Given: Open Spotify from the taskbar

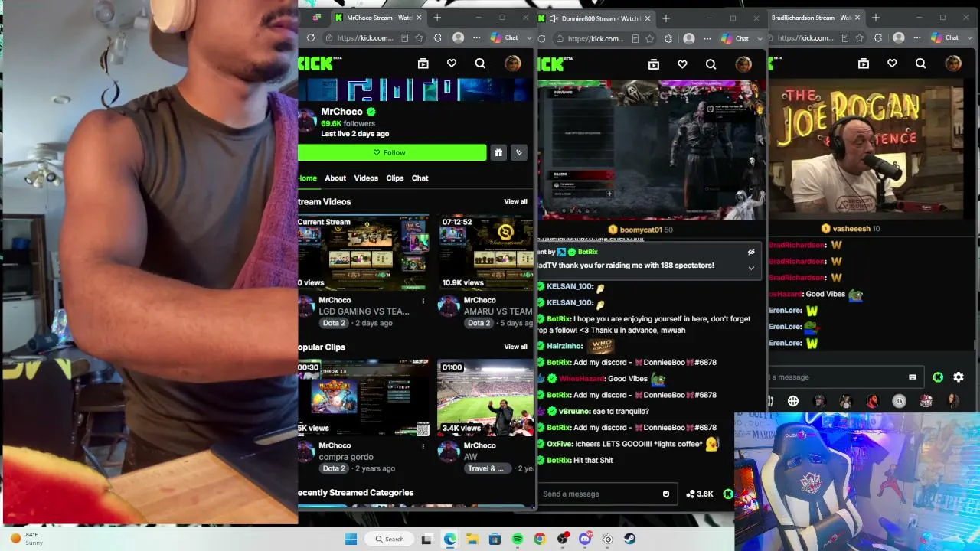Looking at the screenshot, I should click(518, 539).
